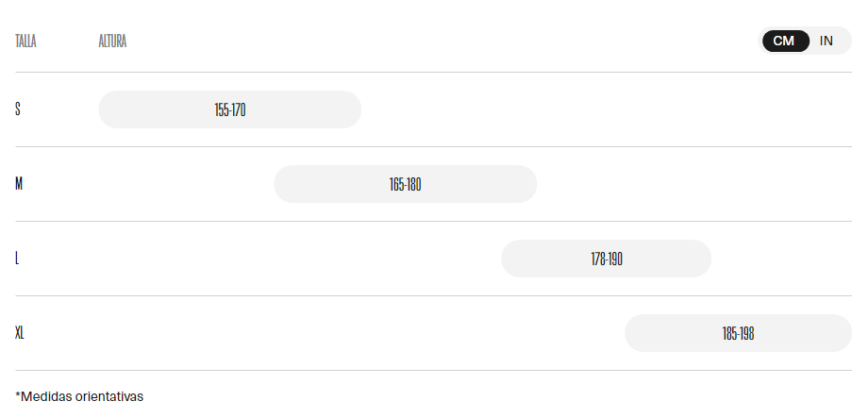Click the TALLA column header
The width and height of the screenshot is (868, 418).
pos(25,42)
